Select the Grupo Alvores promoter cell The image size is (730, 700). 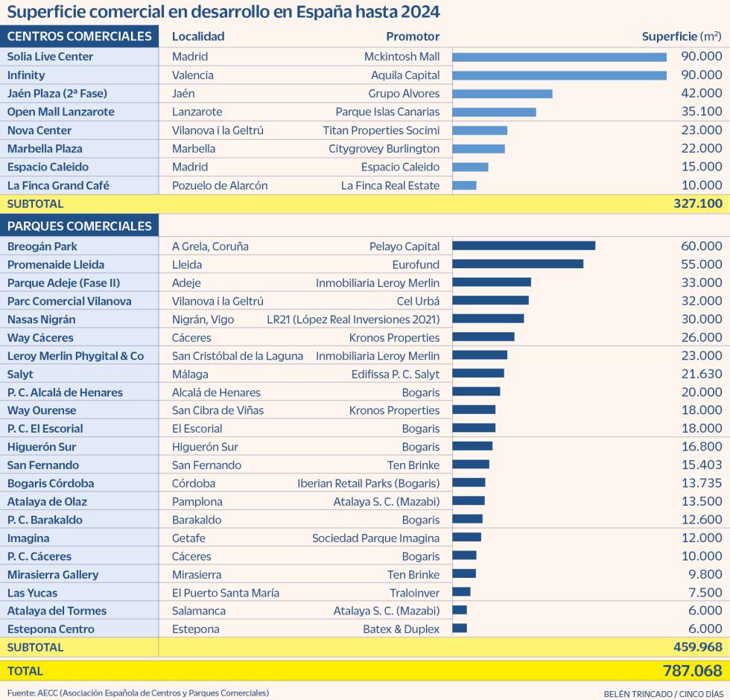click(404, 94)
